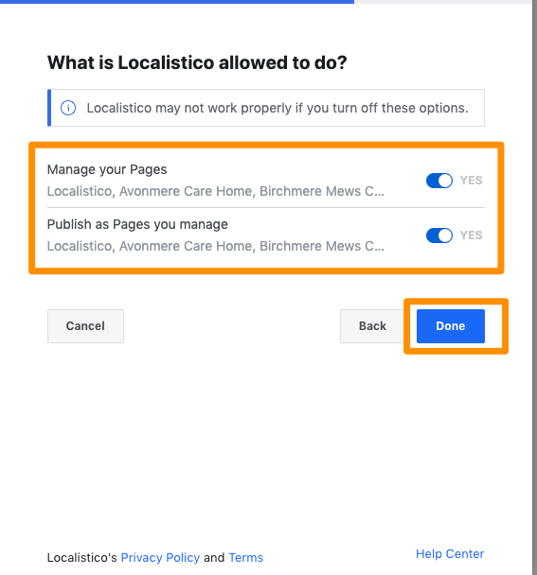Click the pages list under Publish as Pages
Image resolution: width=537 pixels, height=575 pixels.
click(216, 246)
